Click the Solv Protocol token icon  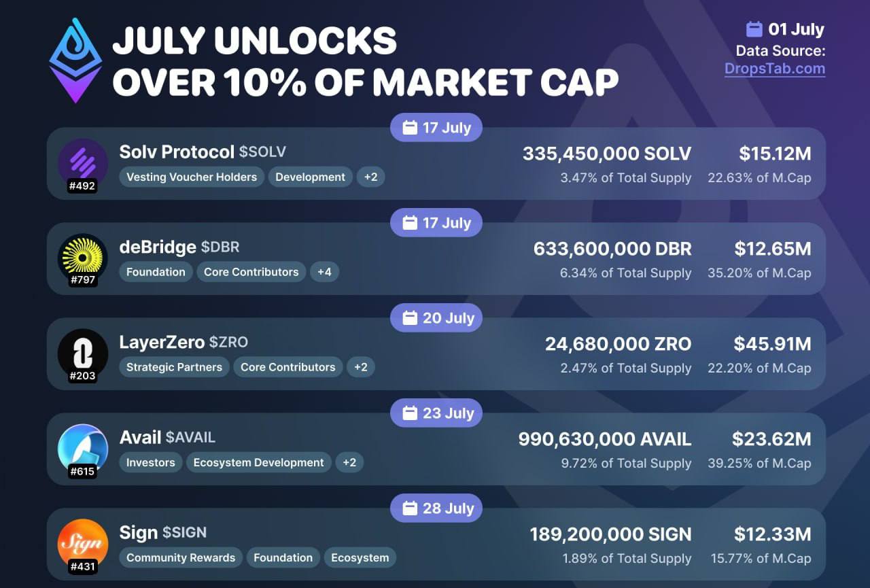coord(83,163)
